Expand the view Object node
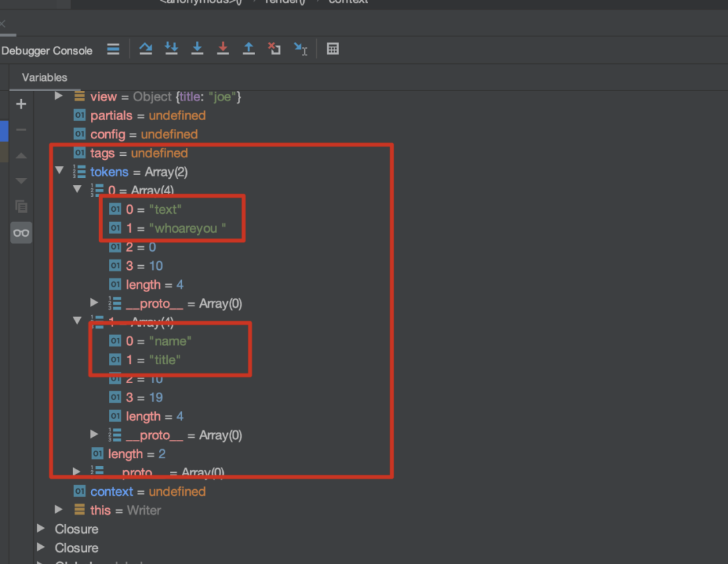Screen dimensions: 728x564 coord(59,96)
